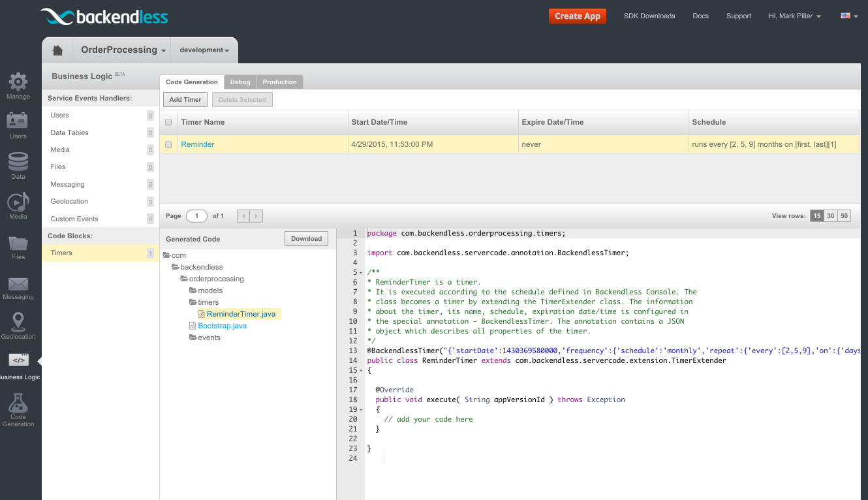
Task: Open the development version dropdown
Action: click(x=204, y=50)
